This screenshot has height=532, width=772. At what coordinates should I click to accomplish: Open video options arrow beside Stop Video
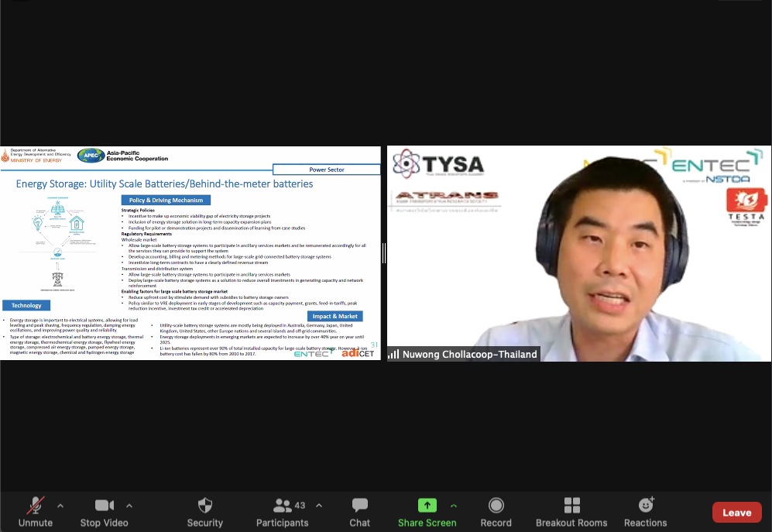coord(129,506)
